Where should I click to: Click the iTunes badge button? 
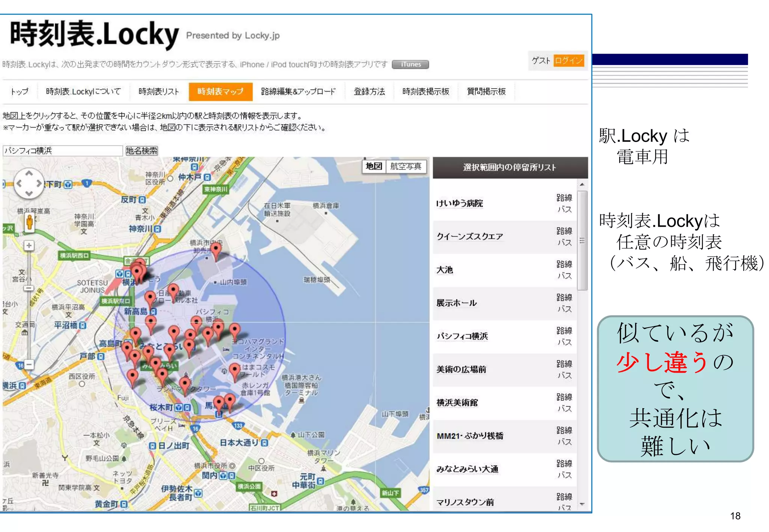pyautogui.click(x=410, y=65)
